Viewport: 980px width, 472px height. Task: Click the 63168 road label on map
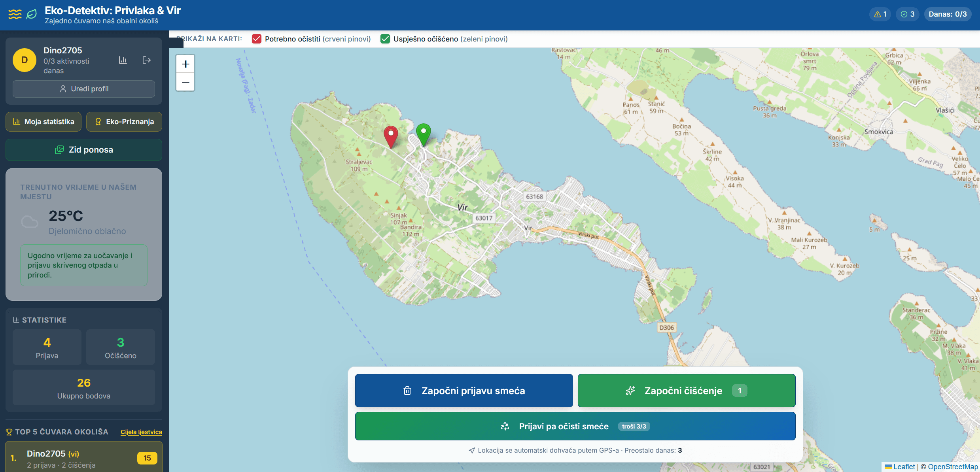[534, 196]
